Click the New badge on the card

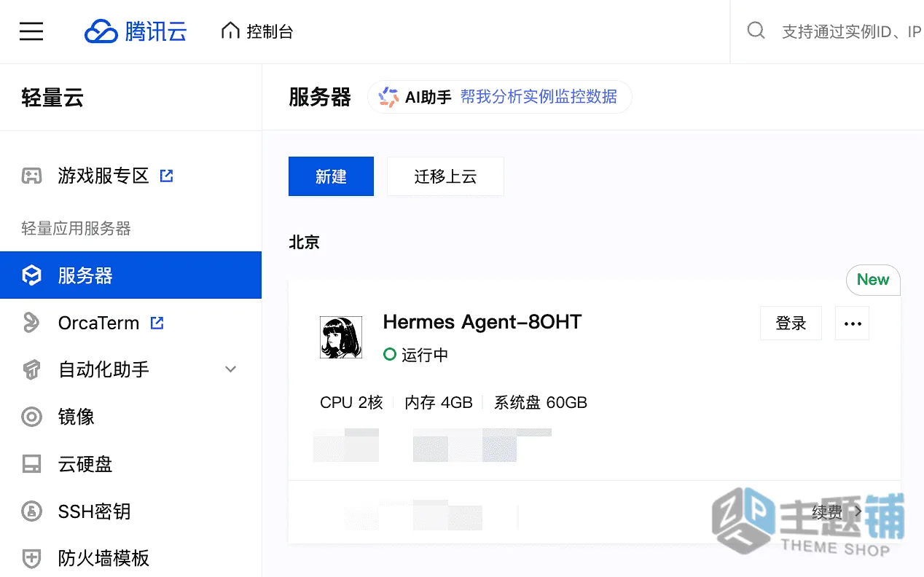[x=873, y=280]
